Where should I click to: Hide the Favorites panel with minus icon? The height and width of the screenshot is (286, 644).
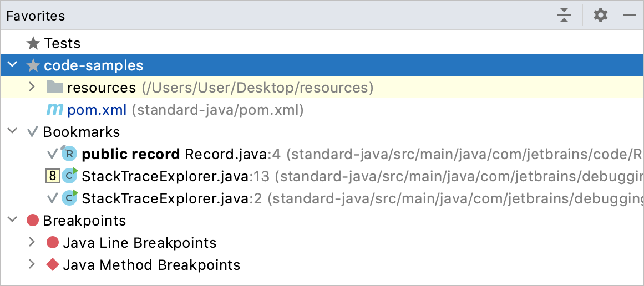click(629, 16)
